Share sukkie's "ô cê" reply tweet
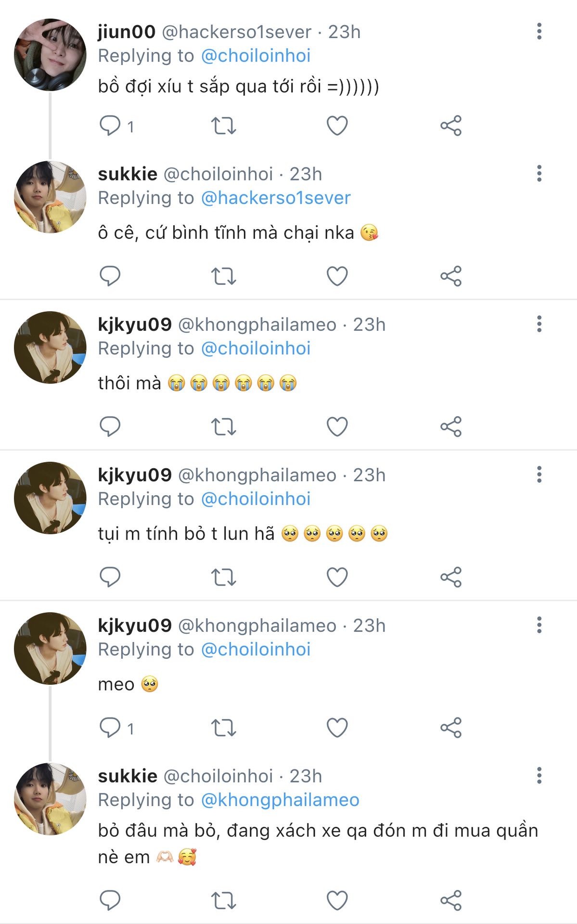The height and width of the screenshot is (924, 577). [x=451, y=276]
